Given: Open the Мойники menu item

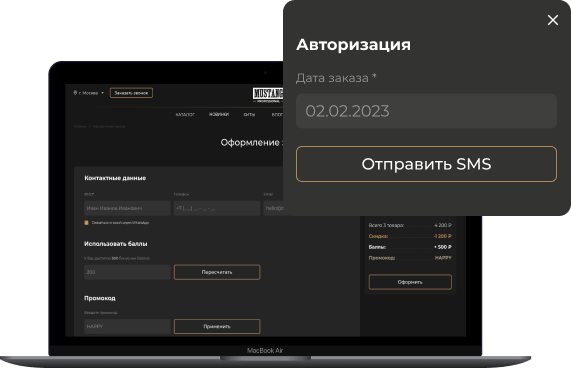Looking at the screenshot, I should [219, 114].
